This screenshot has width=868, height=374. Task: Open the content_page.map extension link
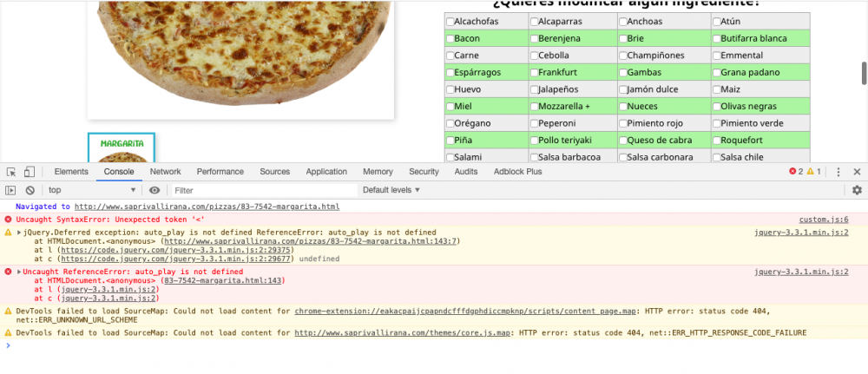tap(465, 311)
